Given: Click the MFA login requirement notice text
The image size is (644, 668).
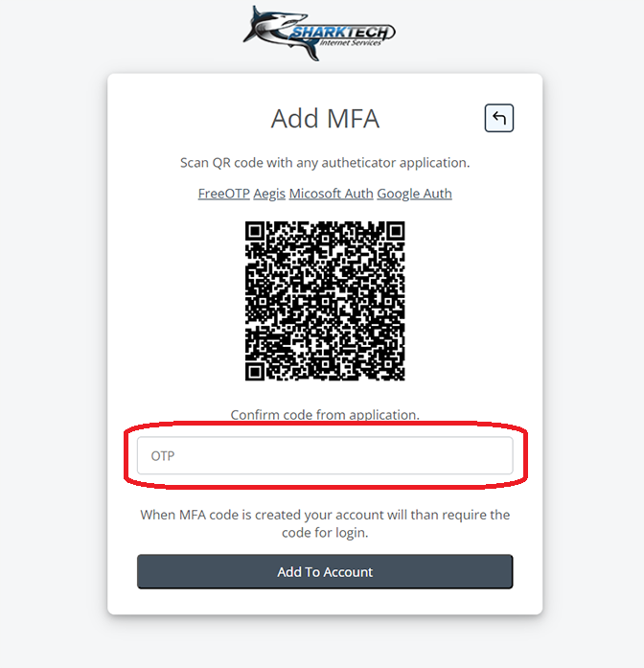Looking at the screenshot, I should pyautogui.click(x=325, y=523).
